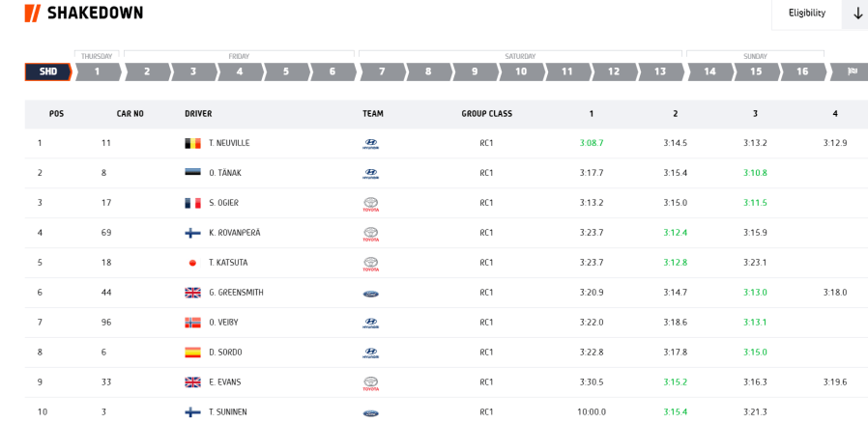The image size is (868, 424).
Task: Click the Toyota logo in S. Ogier's row
Action: 370,204
